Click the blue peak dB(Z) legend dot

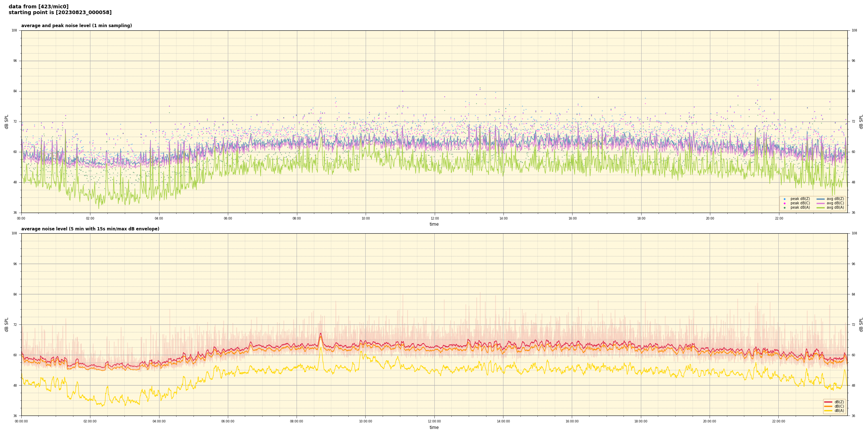pyautogui.click(x=784, y=199)
